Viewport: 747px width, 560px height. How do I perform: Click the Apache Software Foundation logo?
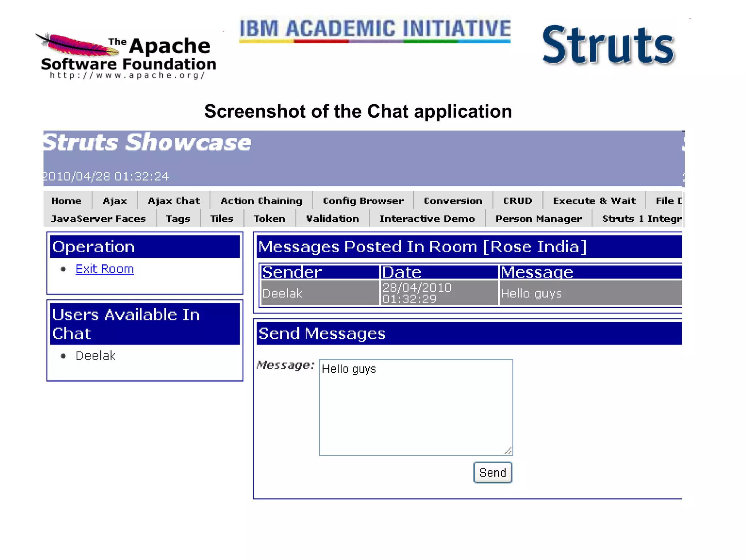click(126, 56)
